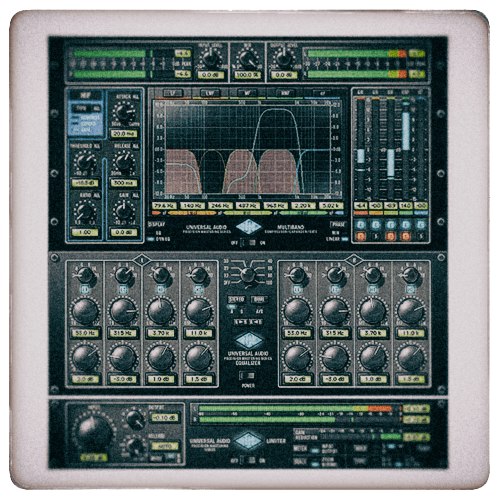Screen dimensions: 500x500
Task: Click the Limiter RELEASE knob
Action: point(135,446)
